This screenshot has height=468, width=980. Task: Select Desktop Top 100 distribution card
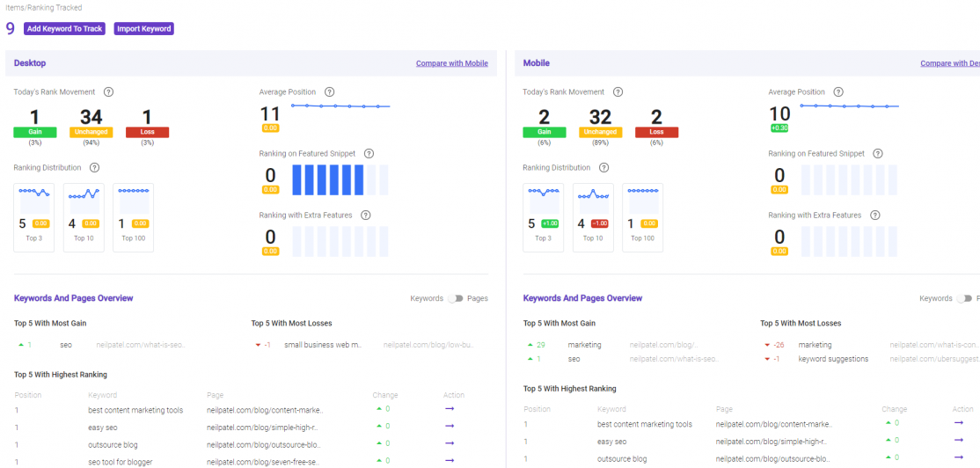(x=133, y=217)
